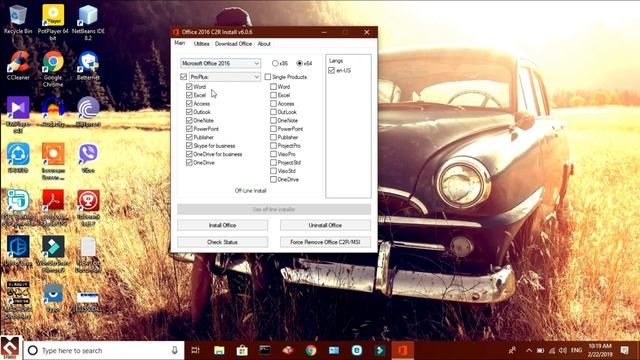Click the Filmora icon on the taskbar

380,350
